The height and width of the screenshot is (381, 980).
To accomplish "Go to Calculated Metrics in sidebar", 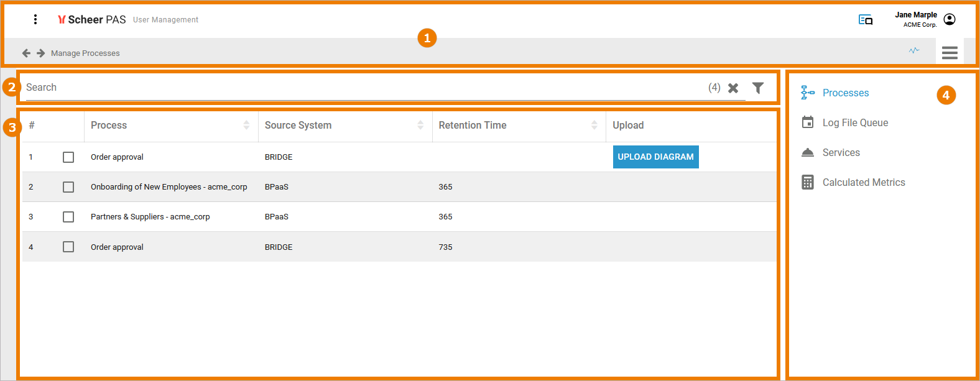I will tap(863, 182).
